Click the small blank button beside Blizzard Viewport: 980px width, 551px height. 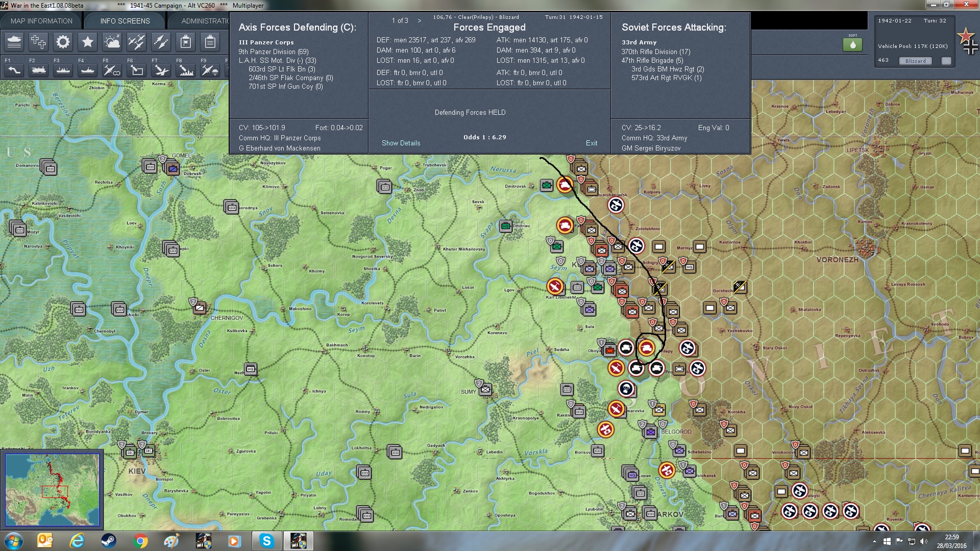click(946, 61)
